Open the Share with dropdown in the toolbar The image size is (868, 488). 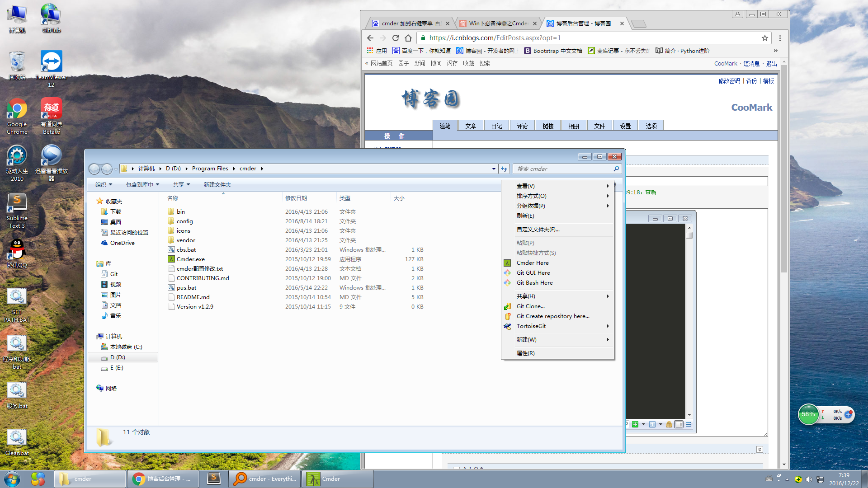click(x=181, y=185)
